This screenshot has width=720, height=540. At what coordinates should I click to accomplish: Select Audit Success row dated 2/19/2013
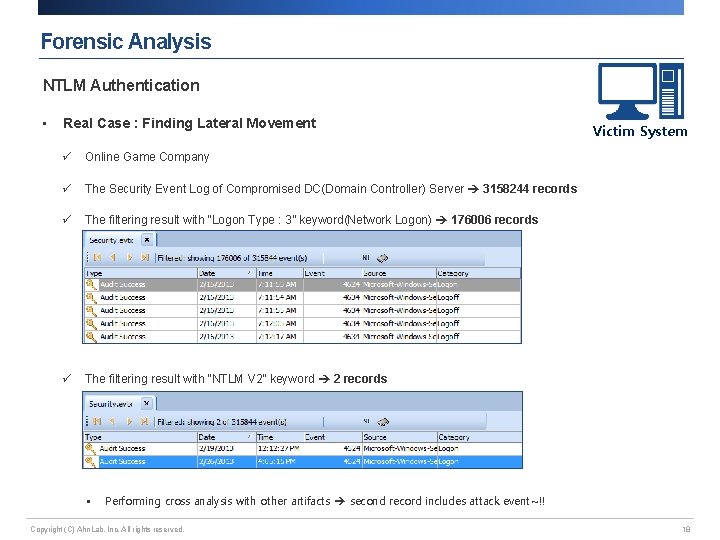coord(303,448)
